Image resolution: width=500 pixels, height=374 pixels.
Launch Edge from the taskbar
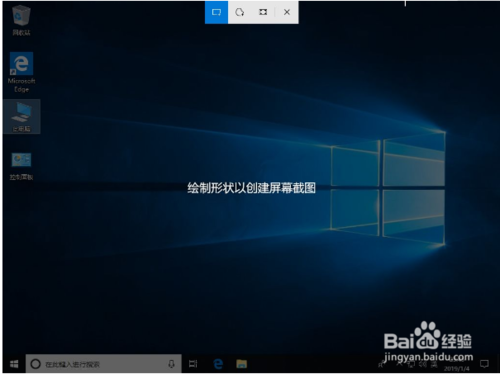click(x=218, y=364)
